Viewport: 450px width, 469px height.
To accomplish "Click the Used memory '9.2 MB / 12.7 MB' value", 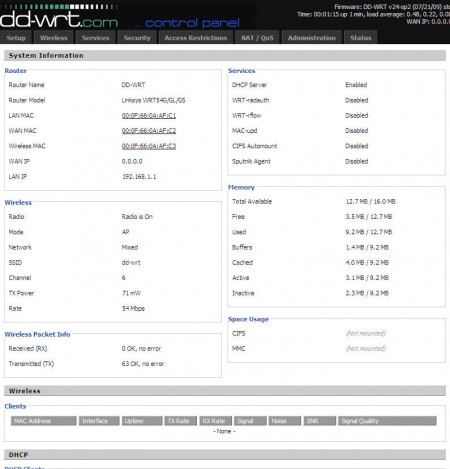I will coord(369,232).
